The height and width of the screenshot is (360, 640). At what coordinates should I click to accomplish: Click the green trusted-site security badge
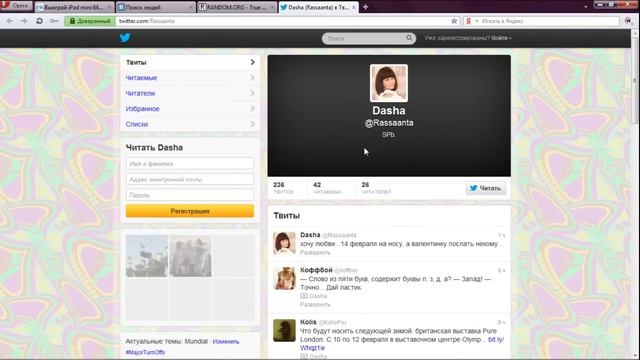[90, 21]
